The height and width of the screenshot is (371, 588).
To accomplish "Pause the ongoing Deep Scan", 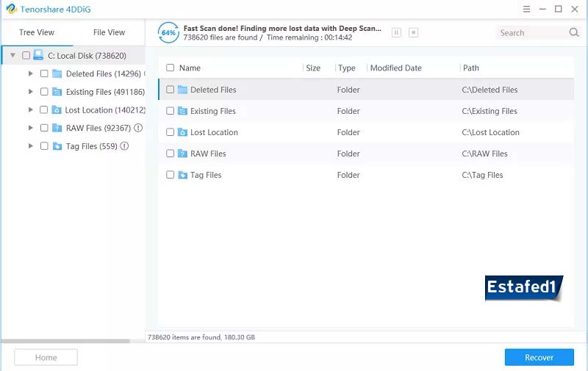I will 397,32.
